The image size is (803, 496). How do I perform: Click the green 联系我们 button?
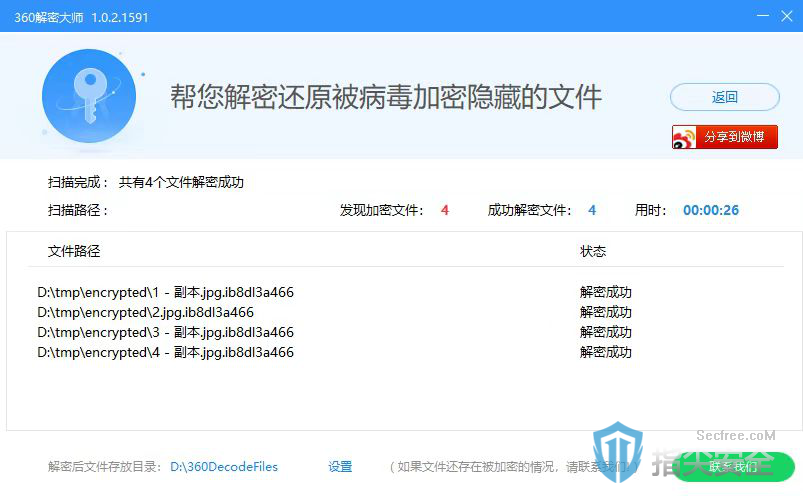[733, 467]
